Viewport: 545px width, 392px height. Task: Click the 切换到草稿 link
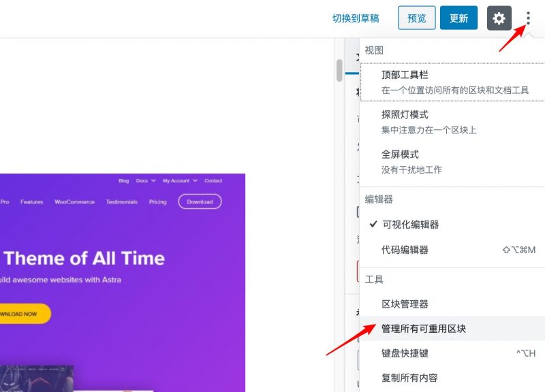click(356, 18)
